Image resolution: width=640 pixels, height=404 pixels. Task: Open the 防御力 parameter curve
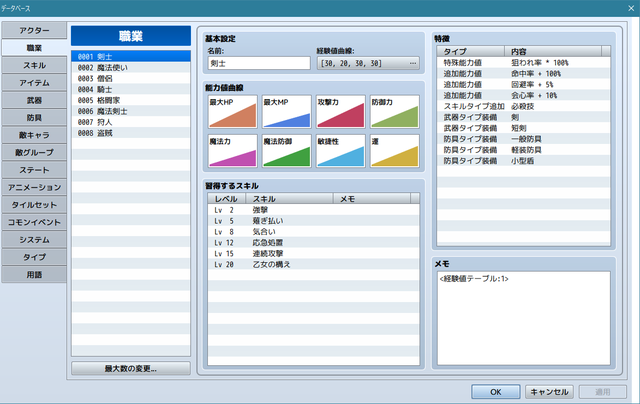pos(395,112)
